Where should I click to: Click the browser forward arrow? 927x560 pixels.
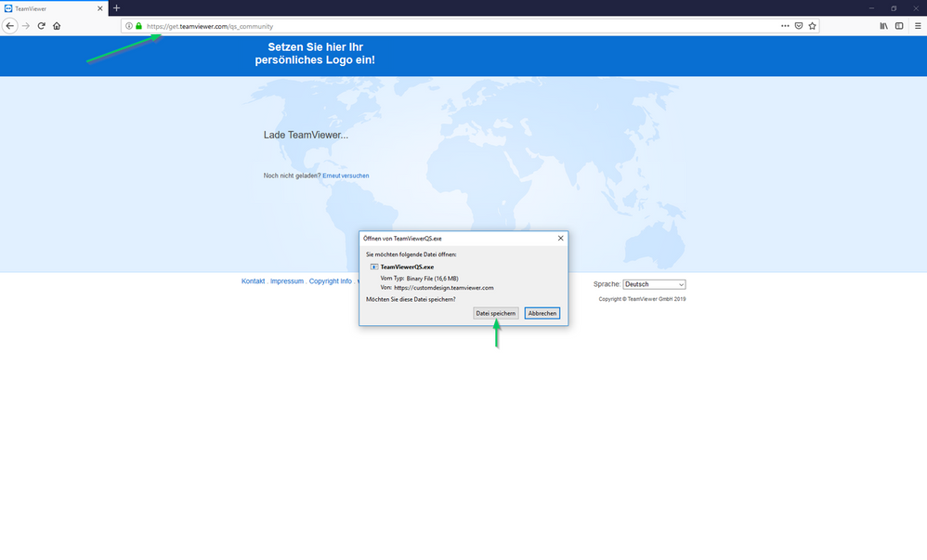pos(25,26)
